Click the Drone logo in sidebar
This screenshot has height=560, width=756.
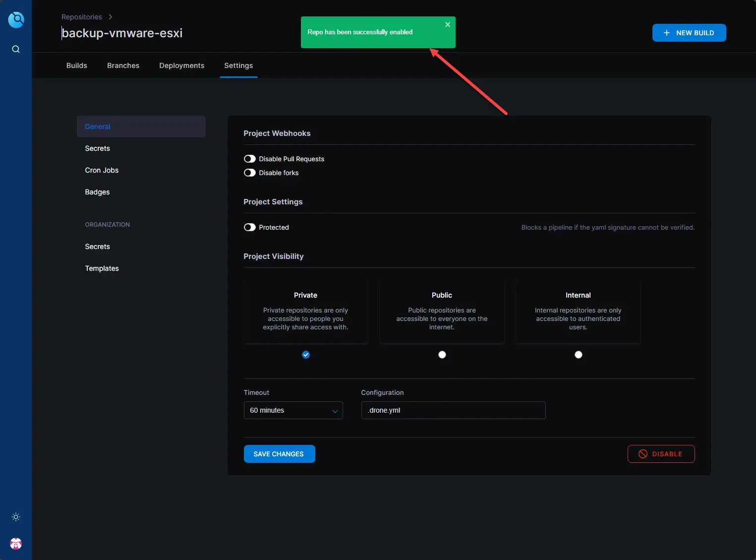(16, 20)
